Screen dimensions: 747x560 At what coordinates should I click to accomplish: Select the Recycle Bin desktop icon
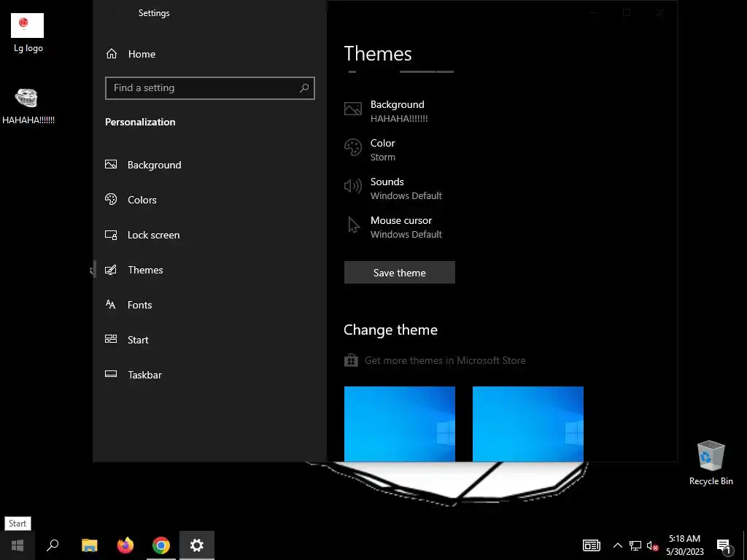click(711, 463)
